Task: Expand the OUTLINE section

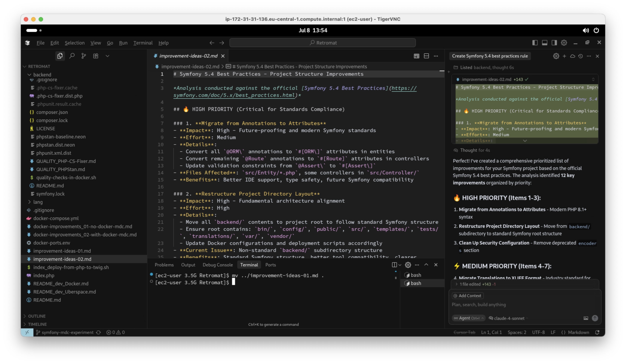Action: (x=37, y=316)
